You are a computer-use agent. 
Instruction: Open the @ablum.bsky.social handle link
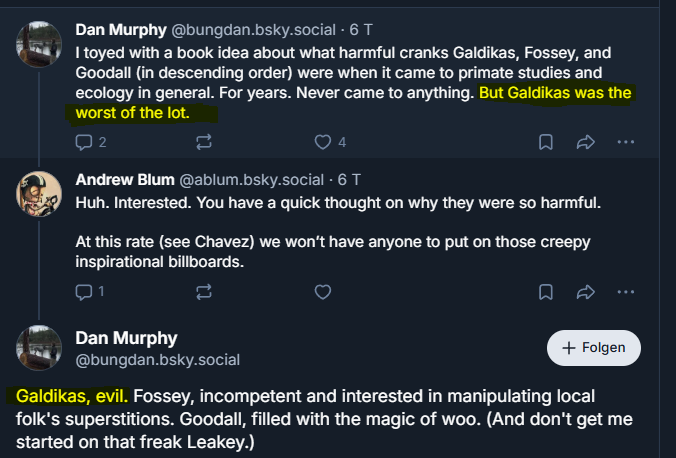(254, 181)
